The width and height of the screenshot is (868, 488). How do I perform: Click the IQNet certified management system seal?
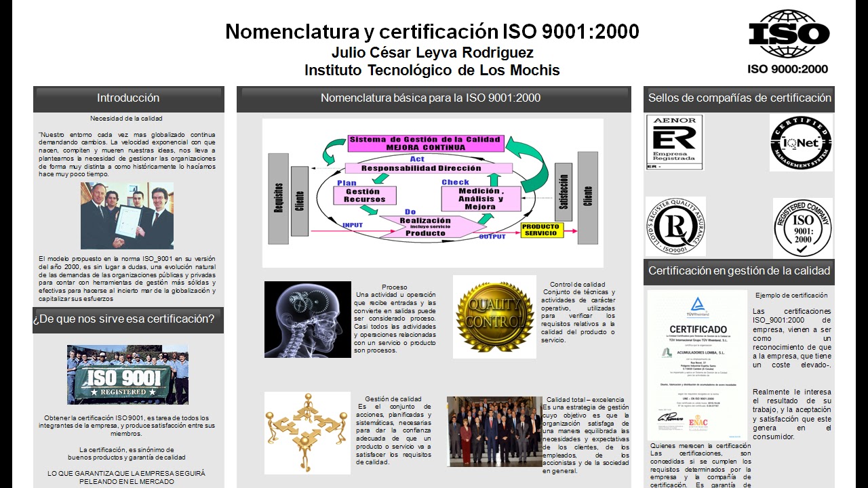[x=801, y=142]
